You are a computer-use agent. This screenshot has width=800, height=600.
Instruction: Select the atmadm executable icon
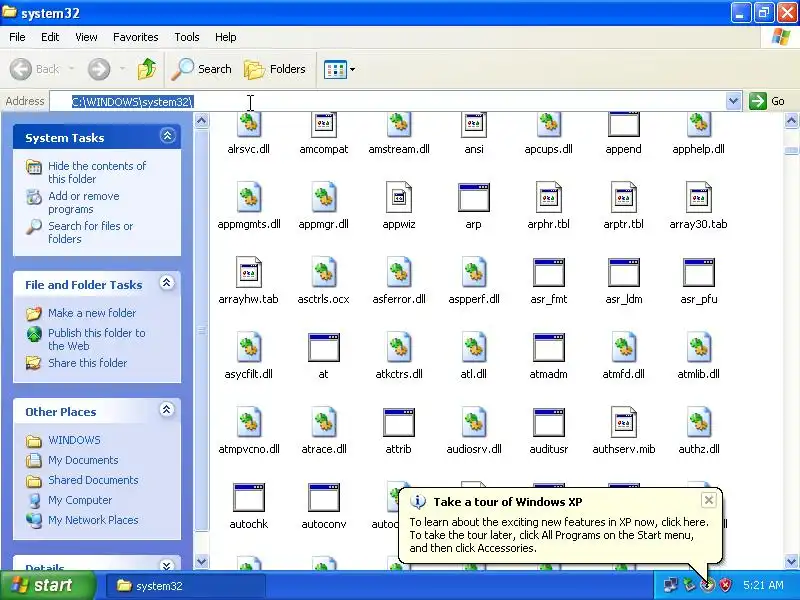coord(549,348)
